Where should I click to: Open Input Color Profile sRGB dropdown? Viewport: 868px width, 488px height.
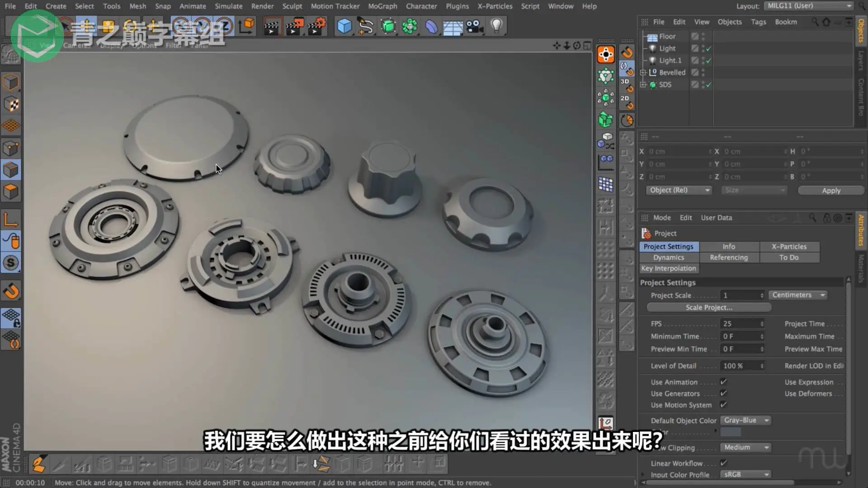pyautogui.click(x=746, y=474)
